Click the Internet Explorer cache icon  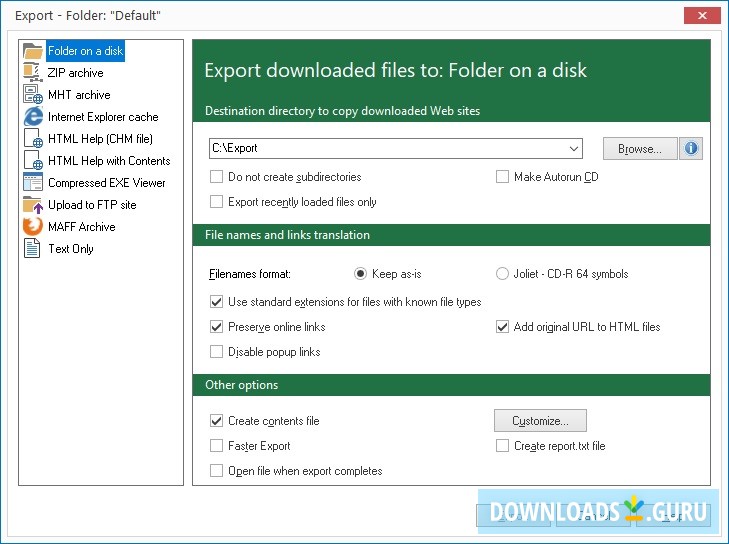33,116
